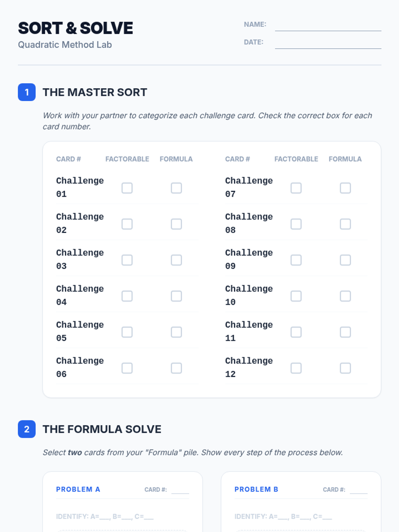
Task: Click the section 2 number badge
Action: [x=27, y=429]
